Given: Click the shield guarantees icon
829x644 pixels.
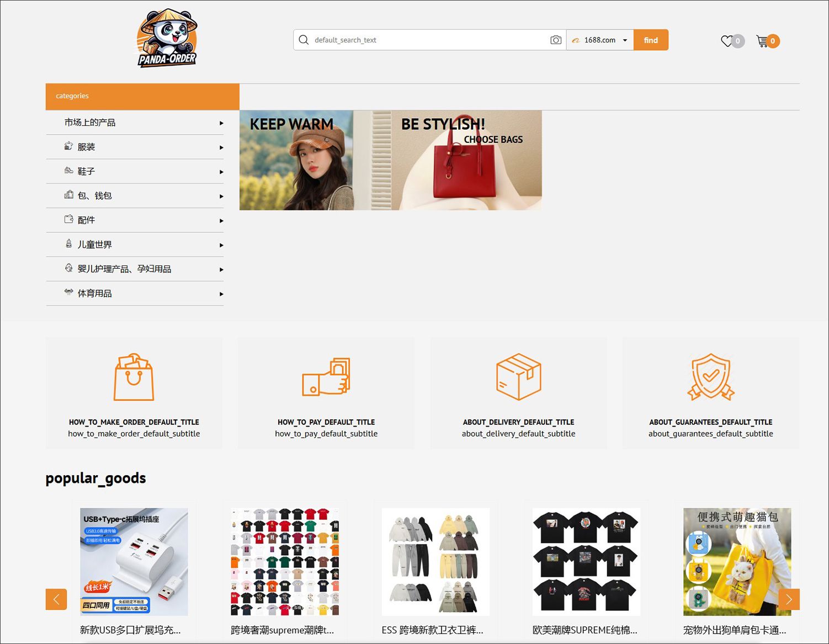Looking at the screenshot, I should coord(711,377).
